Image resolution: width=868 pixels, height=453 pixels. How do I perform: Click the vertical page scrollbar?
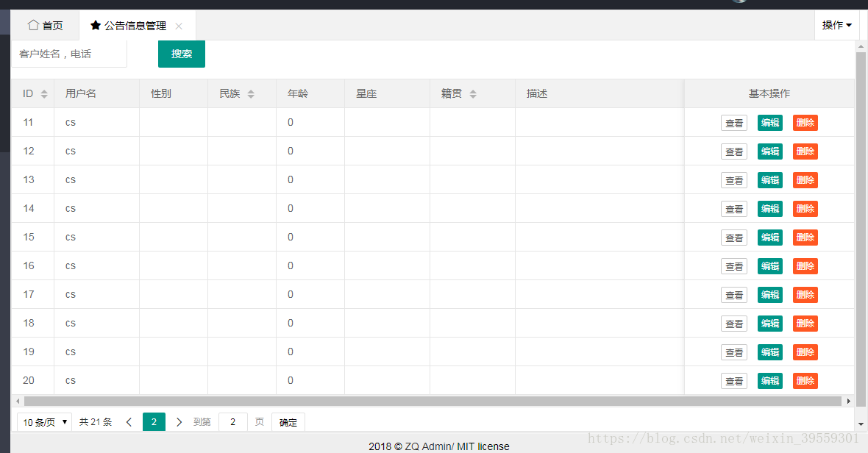(861, 229)
